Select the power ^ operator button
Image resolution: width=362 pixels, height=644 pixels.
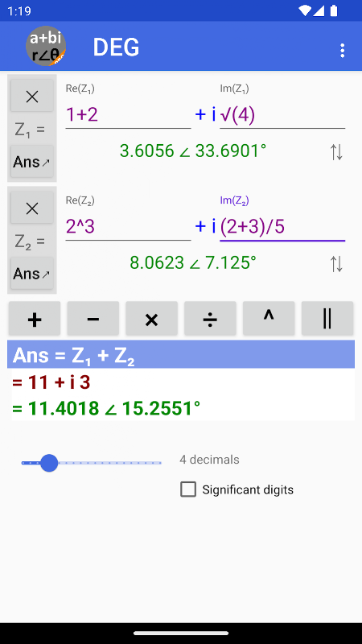[x=269, y=319]
